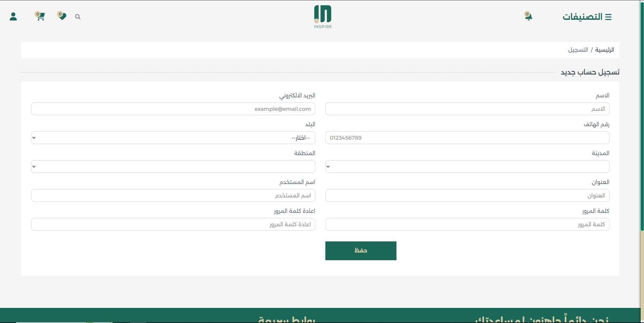The width and height of the screenshot is (644, 323).
Task: Open the shopping cart icon
Action: (41, 16)
